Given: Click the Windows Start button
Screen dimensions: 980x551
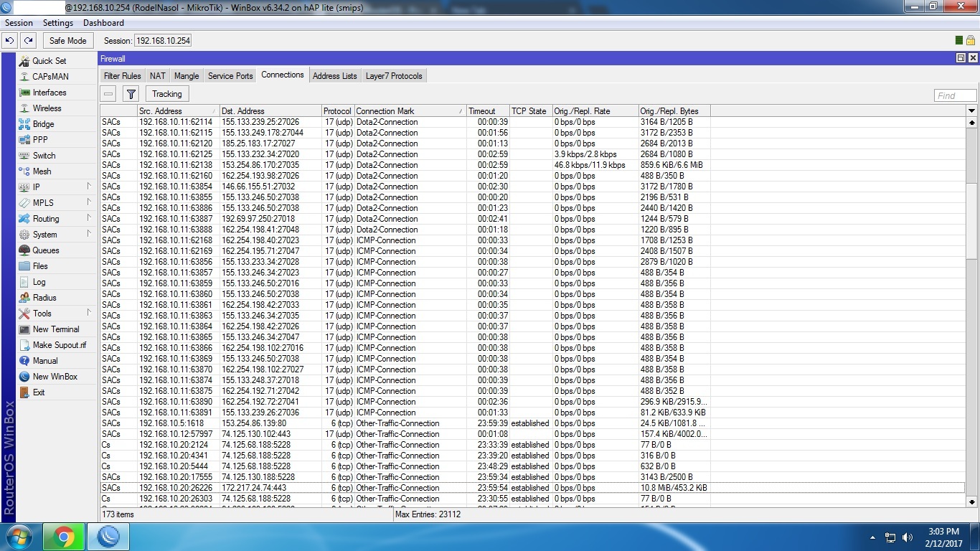Looking at the screenshot, I should pyautogui.click(x=18, y=537).
